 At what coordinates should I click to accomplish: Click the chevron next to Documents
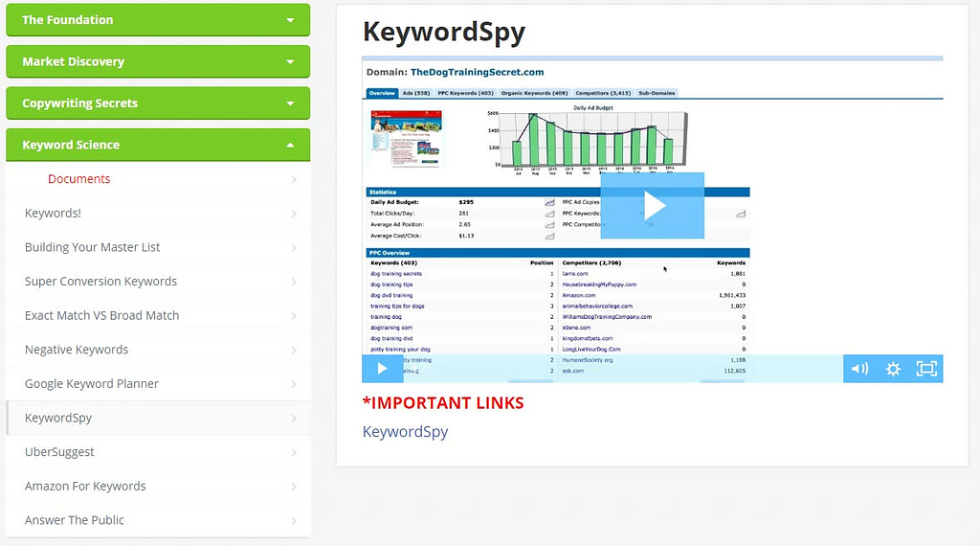294,179
